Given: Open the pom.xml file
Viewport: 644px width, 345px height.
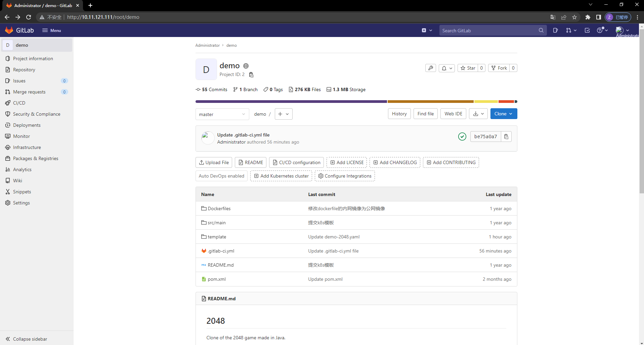Looking at the screenshot, I should coord(217,279).
